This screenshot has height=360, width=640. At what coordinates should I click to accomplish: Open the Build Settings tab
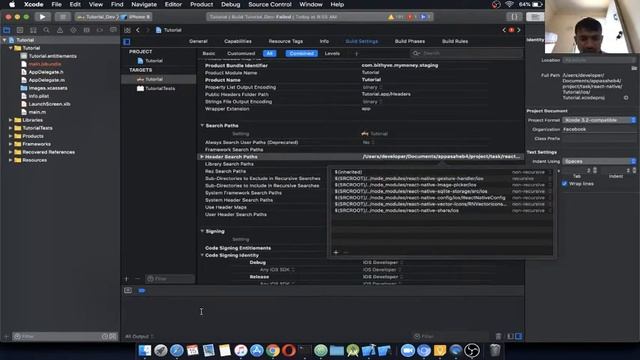(x=362, y=41)
